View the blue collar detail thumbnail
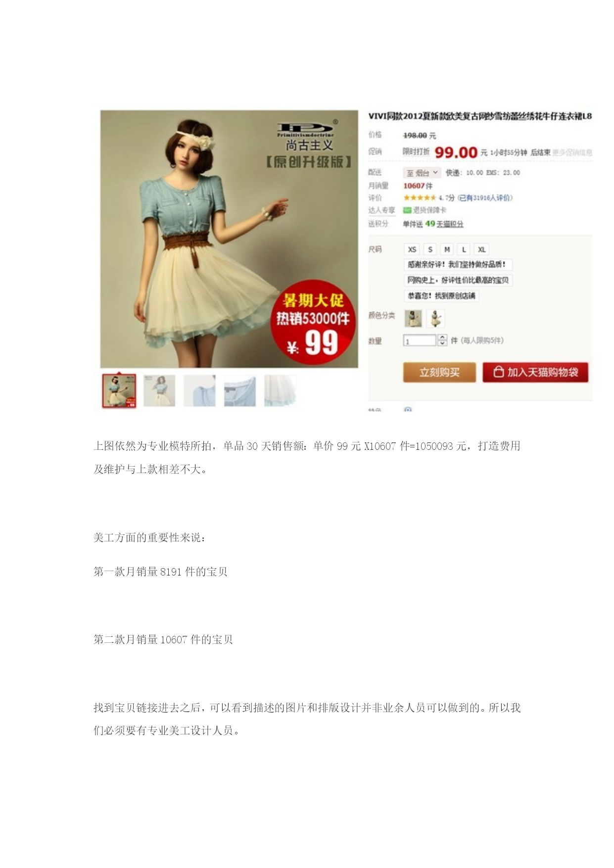 pos(199,391)
